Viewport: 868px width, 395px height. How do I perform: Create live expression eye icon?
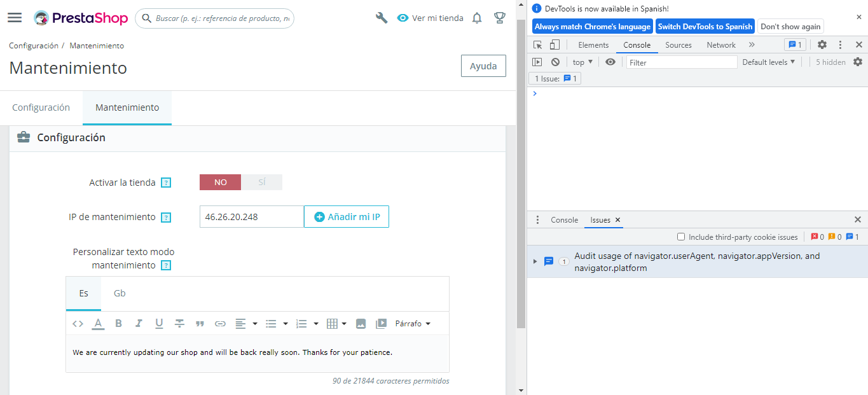point(610,62)
